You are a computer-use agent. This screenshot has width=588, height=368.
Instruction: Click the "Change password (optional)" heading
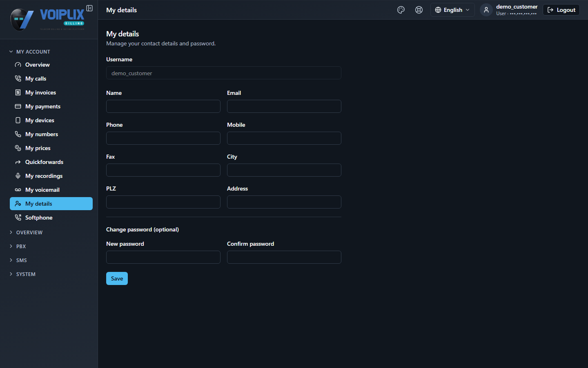coord(143,229)
